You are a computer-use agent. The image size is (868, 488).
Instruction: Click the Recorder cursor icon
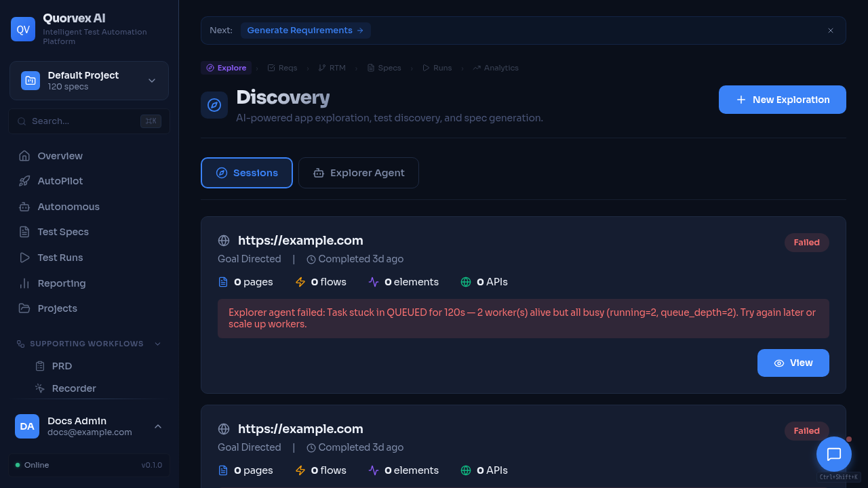[40, 388]
